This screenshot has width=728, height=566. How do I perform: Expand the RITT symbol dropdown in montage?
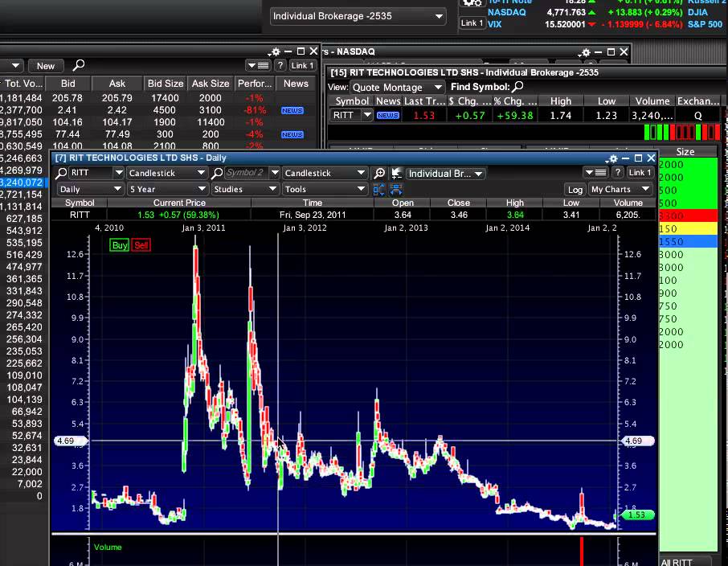click(366, 115)
